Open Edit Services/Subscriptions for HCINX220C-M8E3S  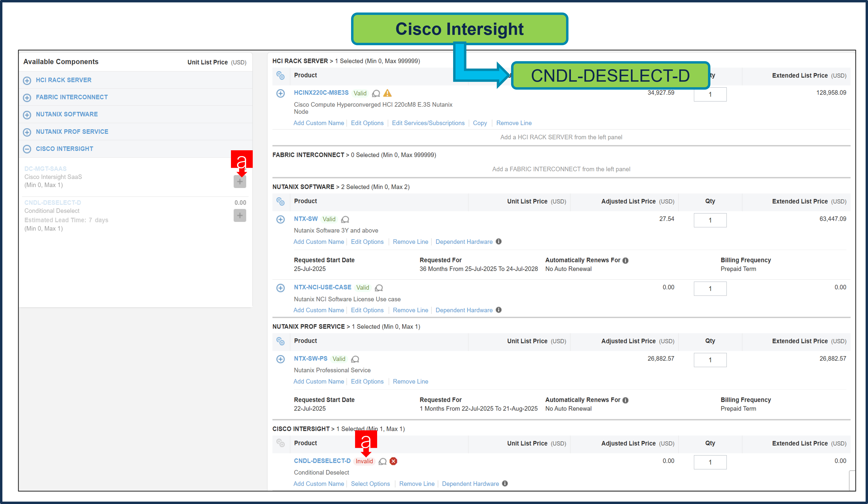tap(428, 123)
